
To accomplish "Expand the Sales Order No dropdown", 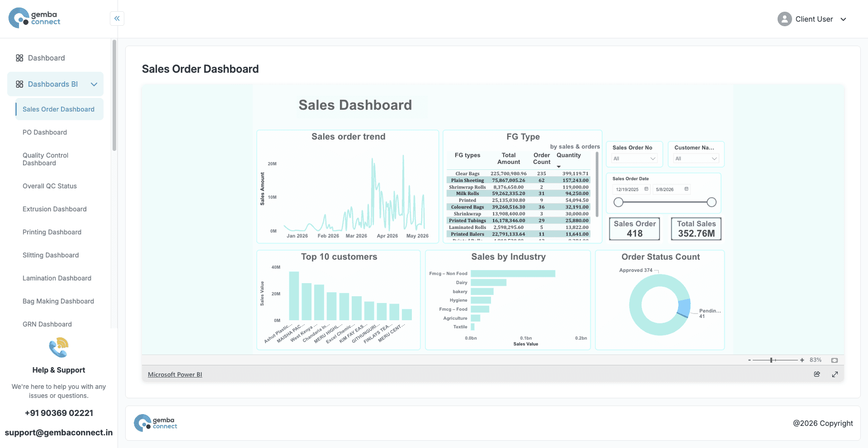I will 634,159.
